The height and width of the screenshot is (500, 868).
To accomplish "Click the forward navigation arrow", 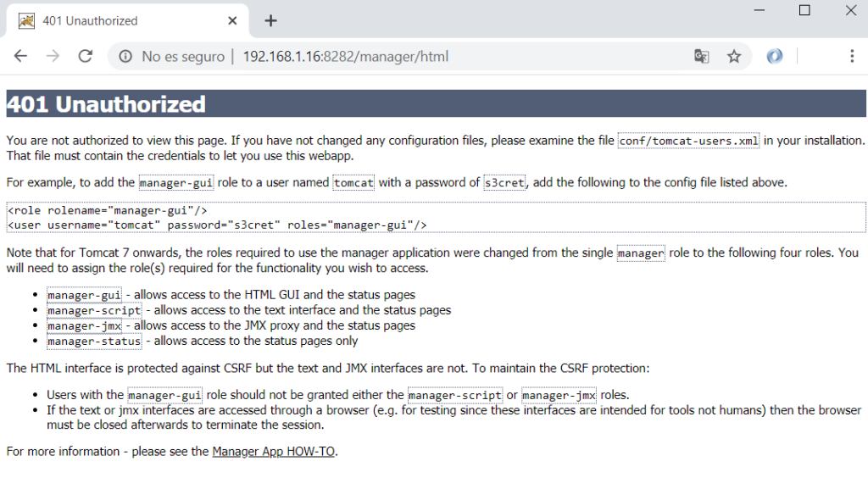I will (53, 56).
